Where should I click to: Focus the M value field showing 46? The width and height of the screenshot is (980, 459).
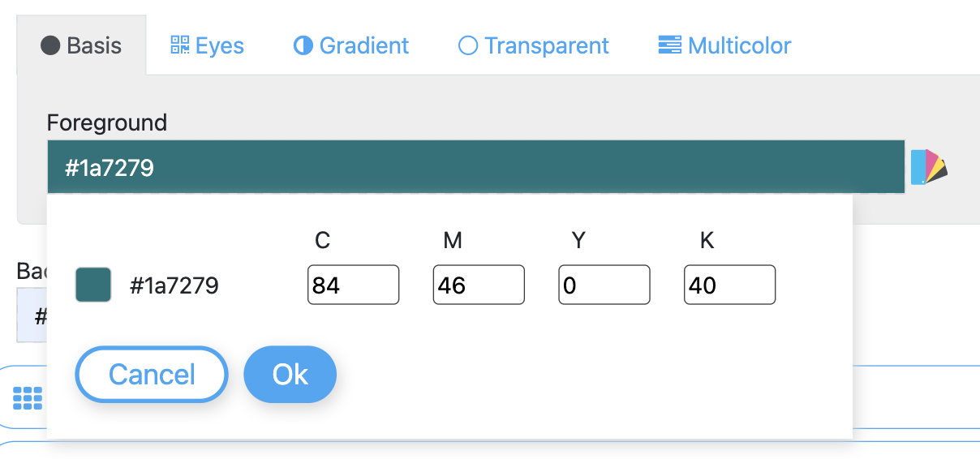pyautogui.click(x=479, y=285)
